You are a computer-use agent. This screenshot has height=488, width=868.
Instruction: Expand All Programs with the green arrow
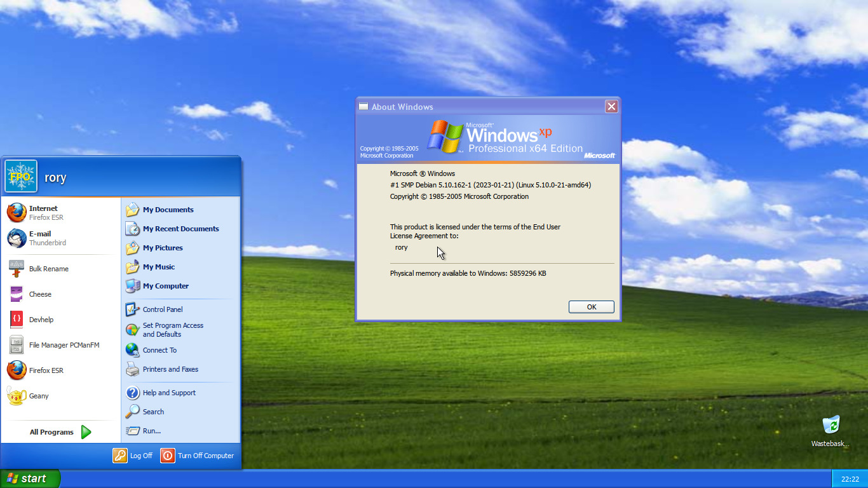coord(86,432)
